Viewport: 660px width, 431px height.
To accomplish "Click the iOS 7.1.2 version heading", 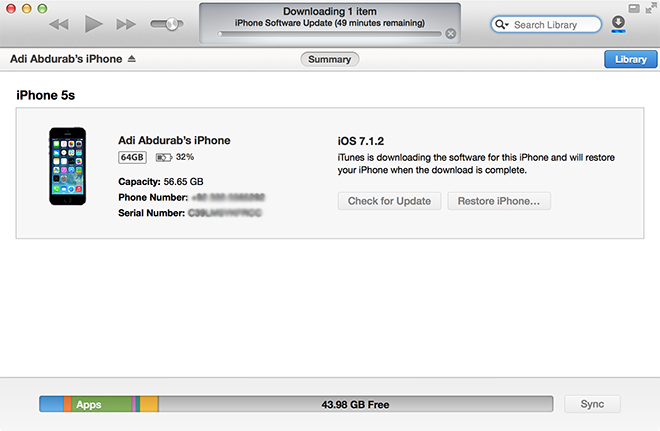I will [361, 141].
